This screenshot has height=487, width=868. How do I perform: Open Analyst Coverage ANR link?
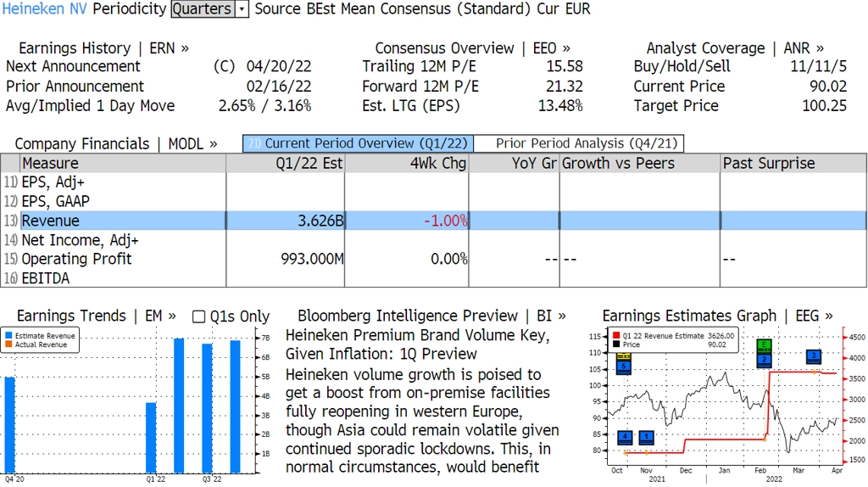click(735, 48)
